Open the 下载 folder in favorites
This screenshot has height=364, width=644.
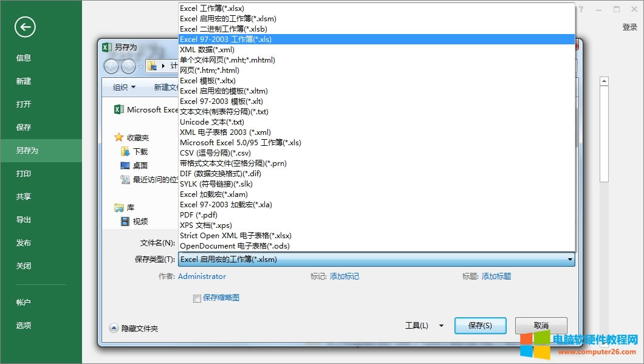point(140,152)
